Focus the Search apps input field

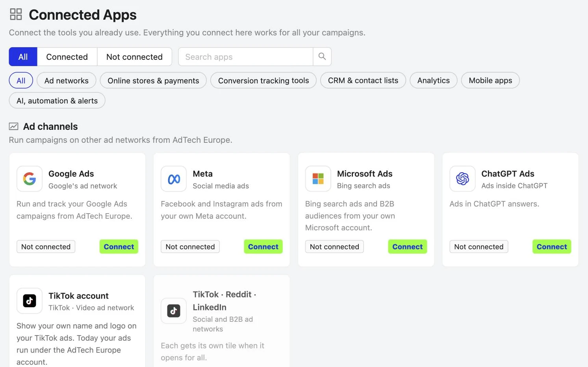coord(246,57)
